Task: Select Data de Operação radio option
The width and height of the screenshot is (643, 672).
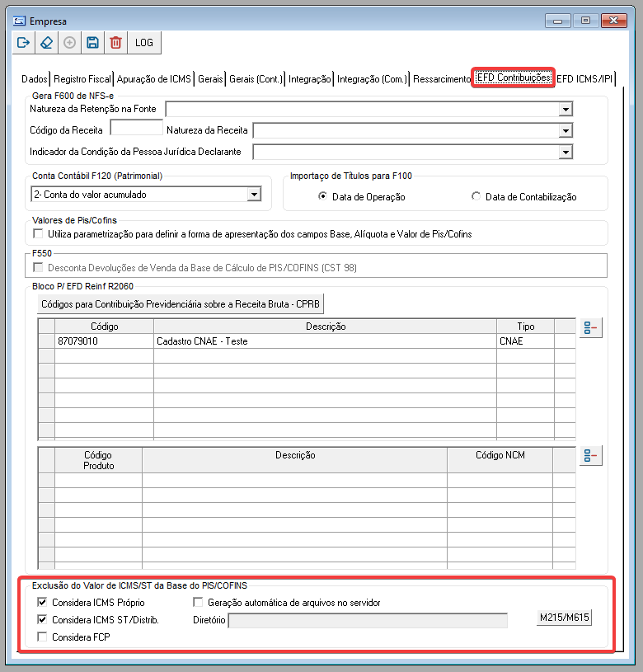Action: tap(322, 196)
